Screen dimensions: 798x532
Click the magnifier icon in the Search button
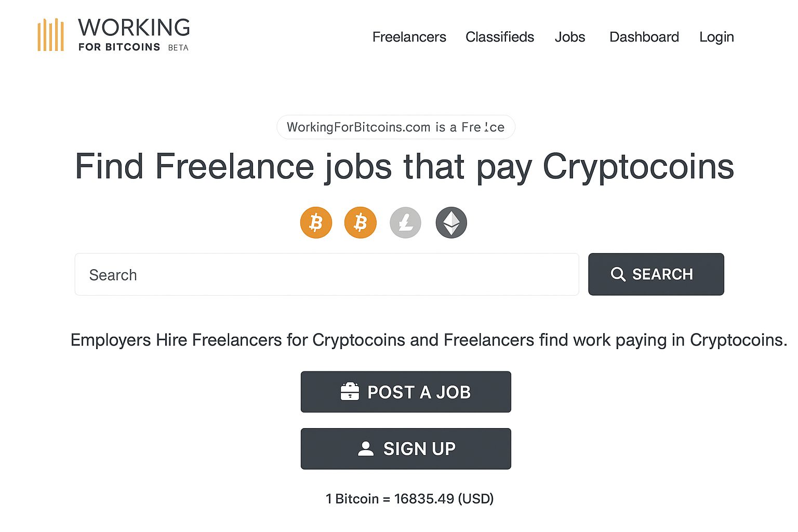(618, 274)
